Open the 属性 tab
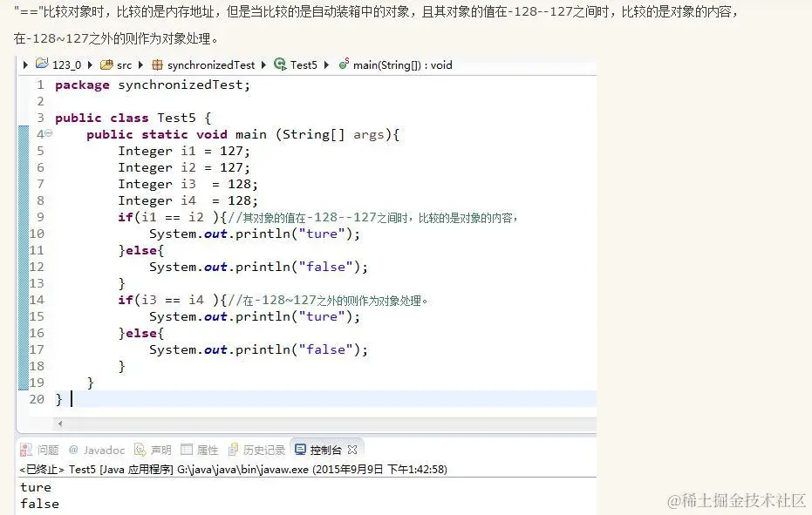This screenshot has width=812, height=515. (x=208, y=450)
